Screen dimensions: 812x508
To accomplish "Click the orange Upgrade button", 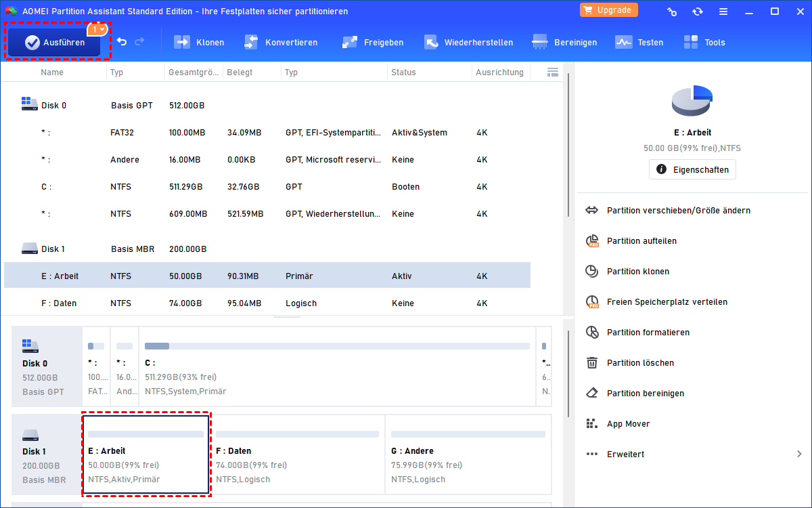I will tap(609, 10).
